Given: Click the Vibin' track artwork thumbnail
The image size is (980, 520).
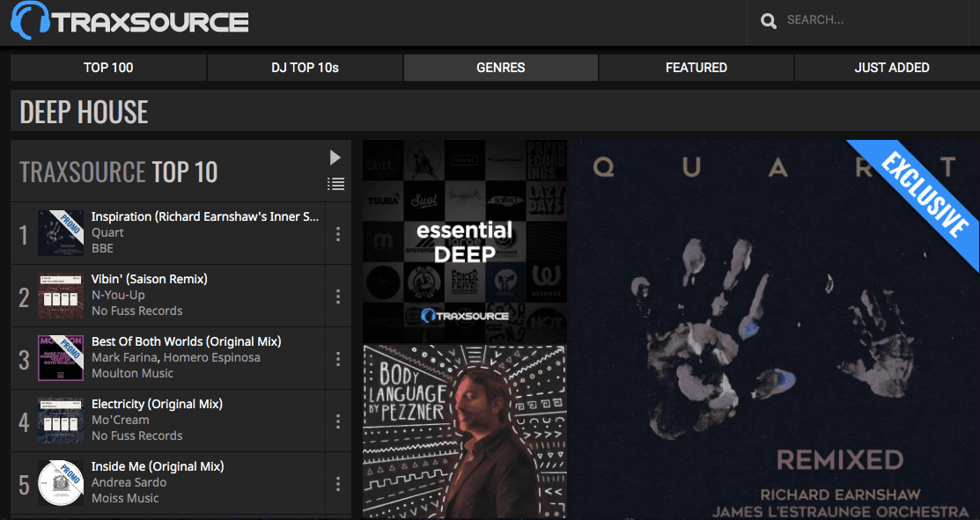Looking at the screenshot, I should (x=61, y=296).
